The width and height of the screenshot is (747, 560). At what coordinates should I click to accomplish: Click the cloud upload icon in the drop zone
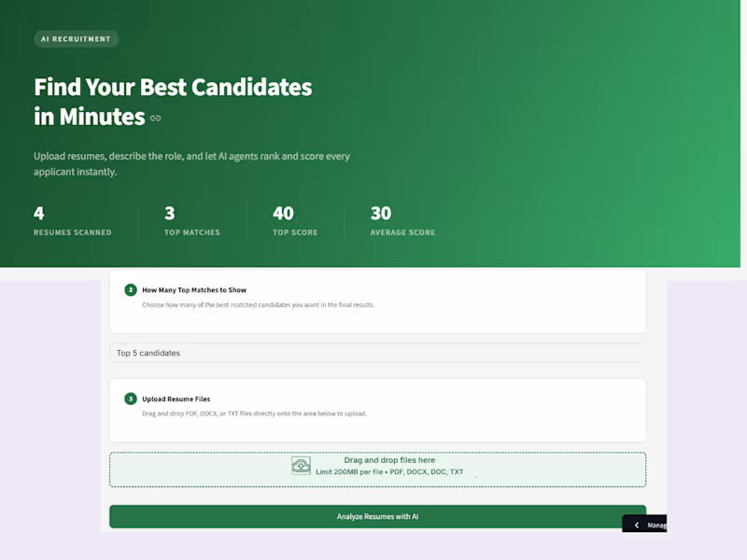302,465
